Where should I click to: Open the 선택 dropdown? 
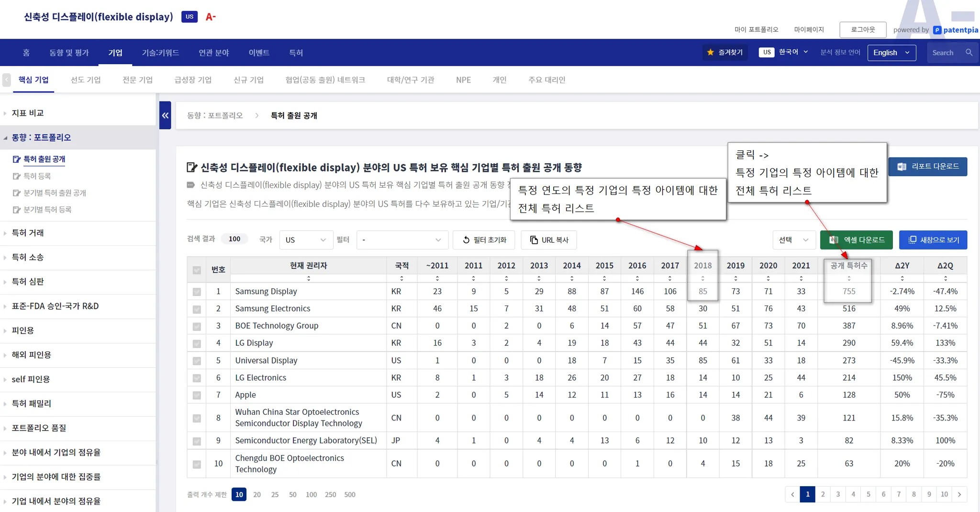pyautogui.click(x=793, y=240)
